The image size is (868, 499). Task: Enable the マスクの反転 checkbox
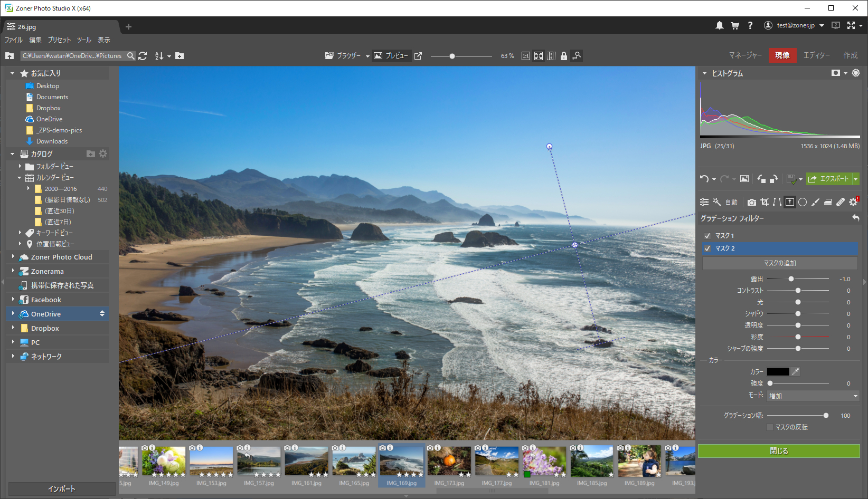pyautogui.click(x=770, y=427)
